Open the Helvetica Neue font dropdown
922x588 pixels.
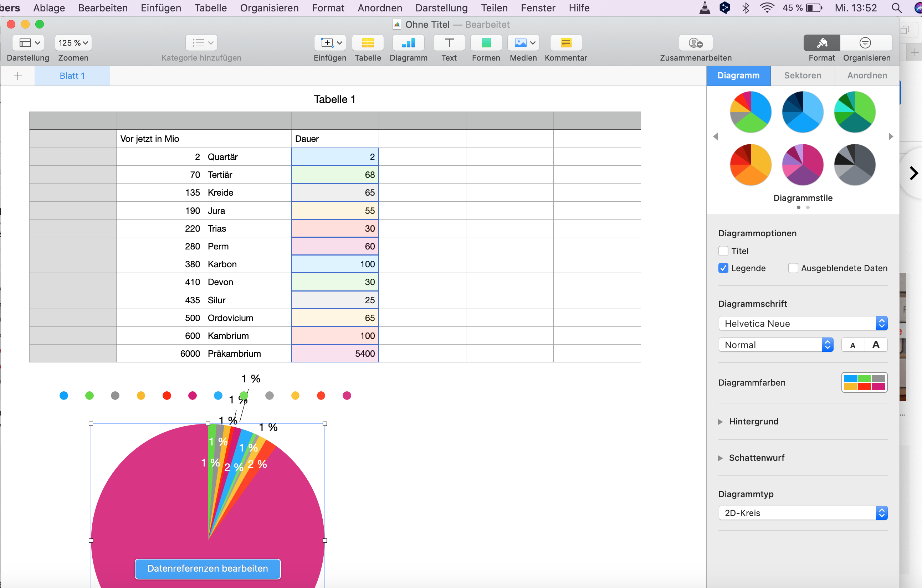pos(803,324)
